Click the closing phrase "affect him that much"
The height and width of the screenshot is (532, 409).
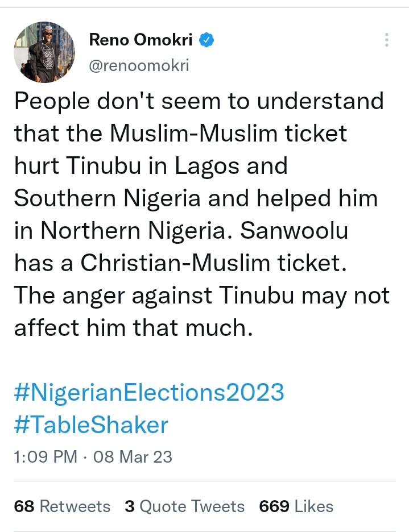point(133,328)
